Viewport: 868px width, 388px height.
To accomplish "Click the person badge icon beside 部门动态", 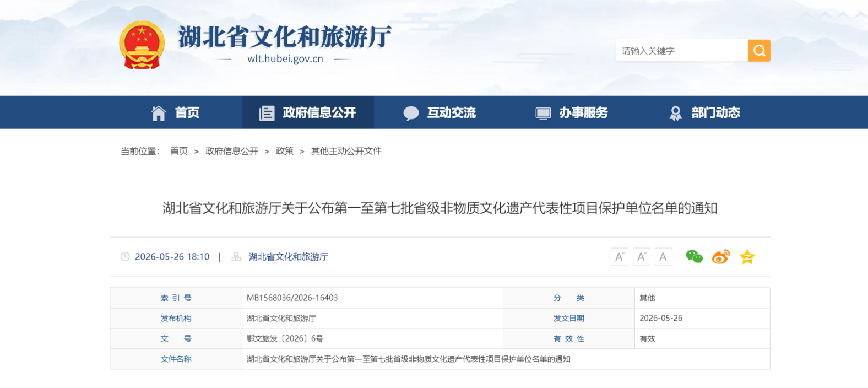I will coord(675,114).
